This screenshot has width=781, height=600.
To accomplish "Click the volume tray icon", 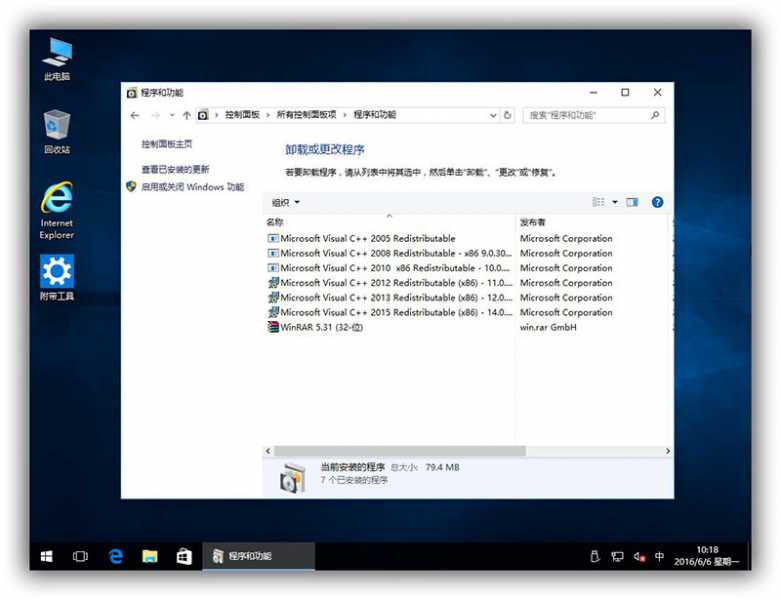I will (640, 556).
